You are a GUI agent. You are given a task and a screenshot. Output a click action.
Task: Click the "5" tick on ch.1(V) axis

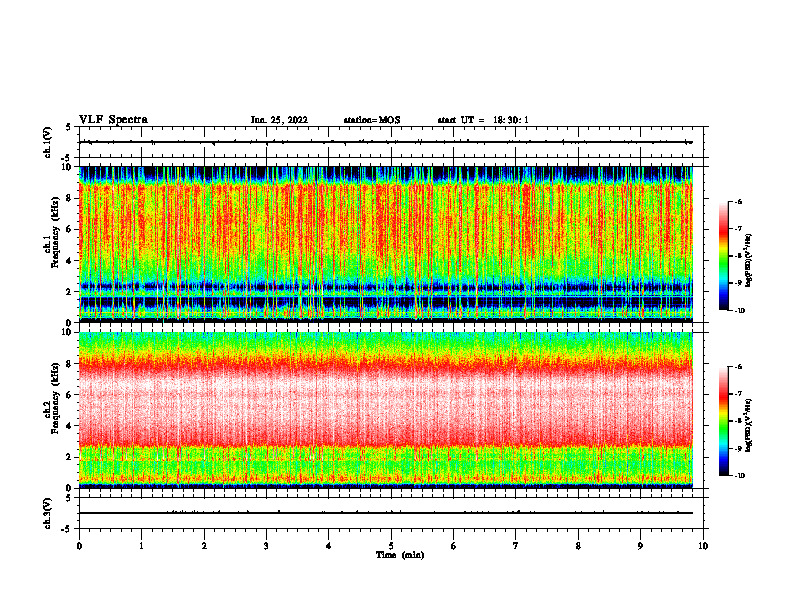[69, 127]
